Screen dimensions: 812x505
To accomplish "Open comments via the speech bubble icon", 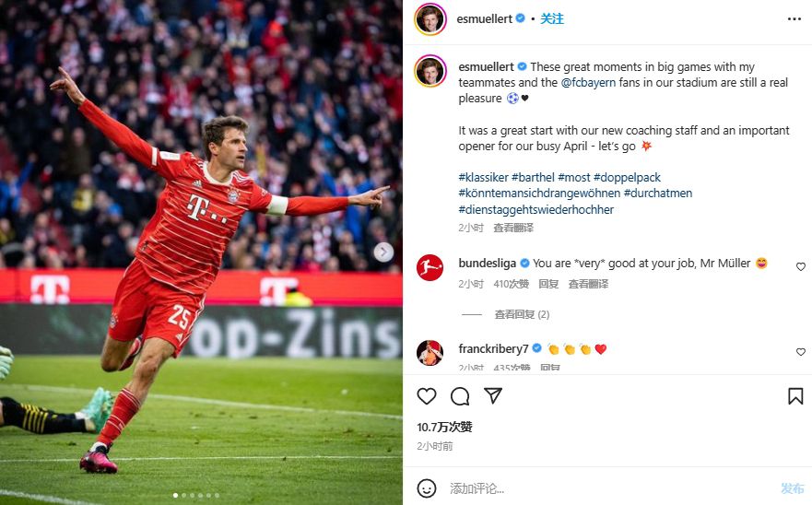I will [x=459, y=396].
